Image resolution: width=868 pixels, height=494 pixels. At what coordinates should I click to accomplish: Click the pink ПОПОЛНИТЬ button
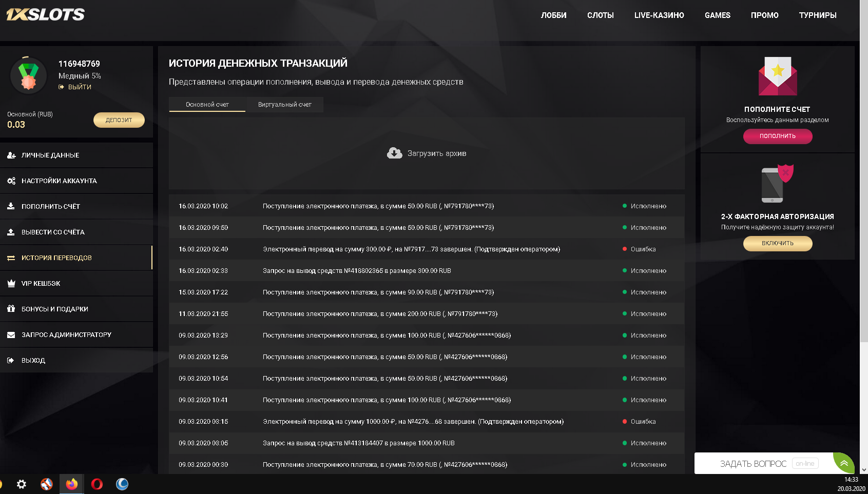coord(777,136)
